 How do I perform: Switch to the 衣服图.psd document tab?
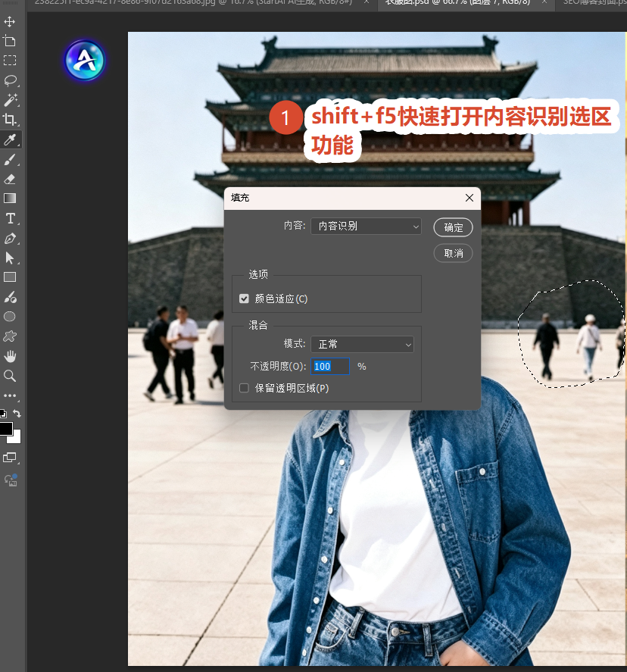click(x=457, y=2)
